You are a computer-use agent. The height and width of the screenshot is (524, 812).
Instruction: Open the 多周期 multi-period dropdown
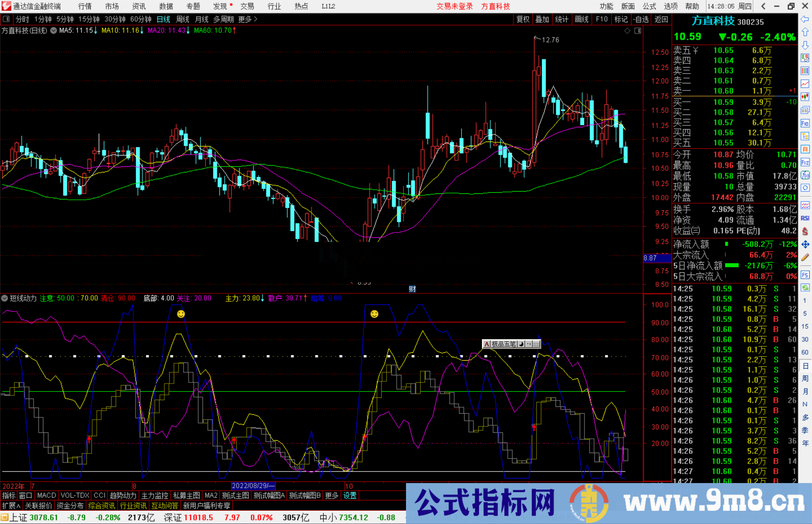pyautogui.click(x=224, y=19)
